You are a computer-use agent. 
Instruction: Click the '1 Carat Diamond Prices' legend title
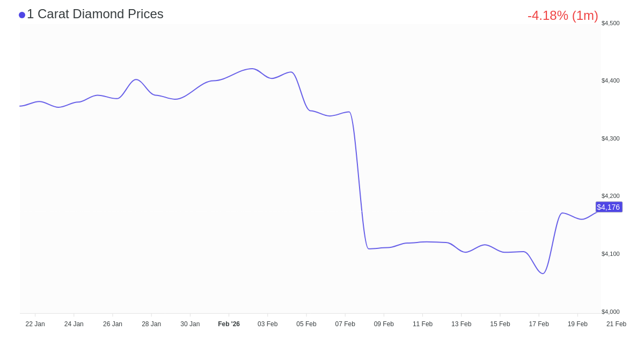[95, 14]
